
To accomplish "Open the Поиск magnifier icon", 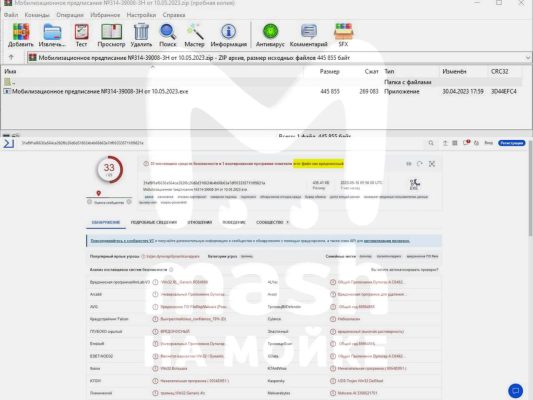I will point(168,35).
